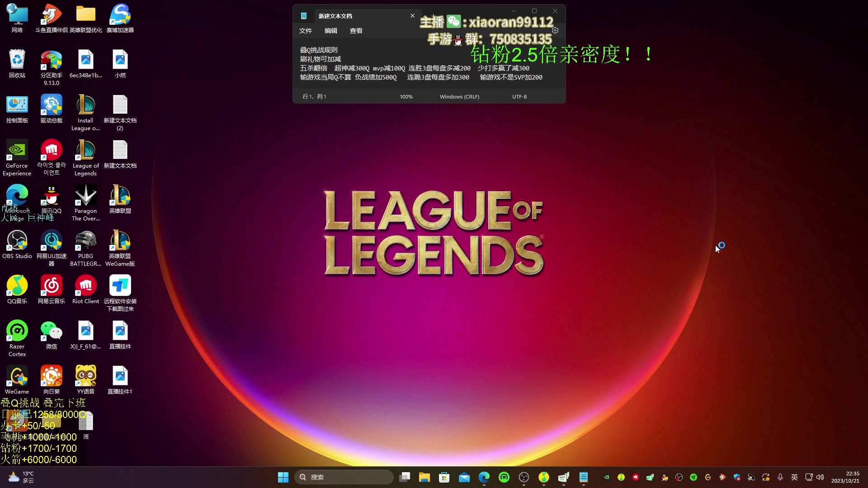Click the 行 1, 列 1 cursor position
Image resolution: width=868 pixels, height=488 pixels.
(x=314, y=97)
